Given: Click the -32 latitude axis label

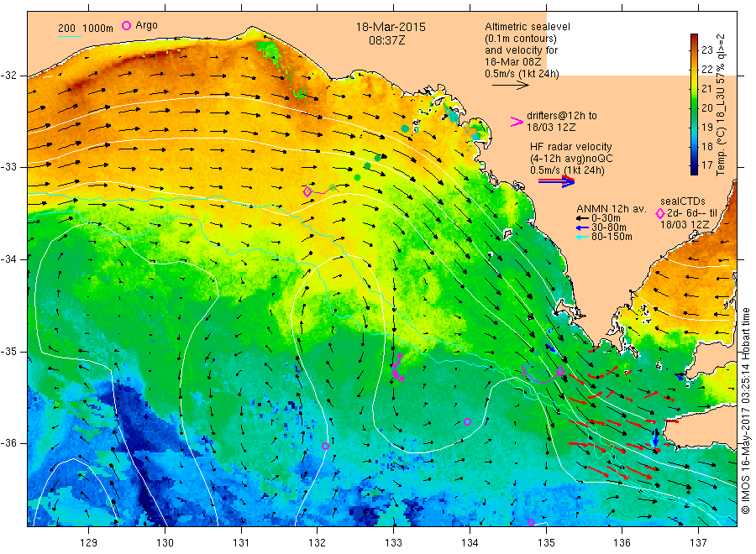Looking at the screenshot, I should coord(8,76).
